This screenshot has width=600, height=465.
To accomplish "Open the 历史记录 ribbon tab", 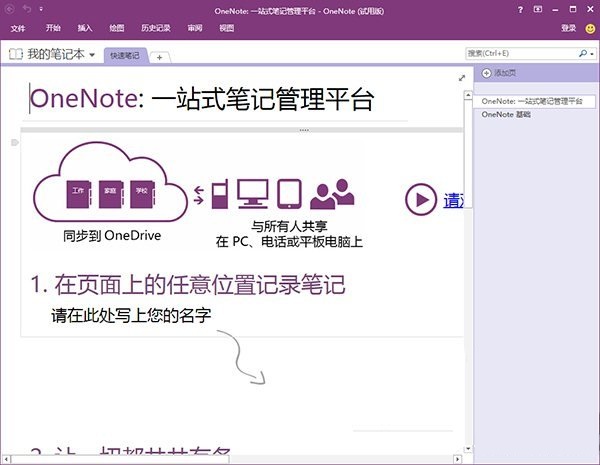I will [154, 29].
